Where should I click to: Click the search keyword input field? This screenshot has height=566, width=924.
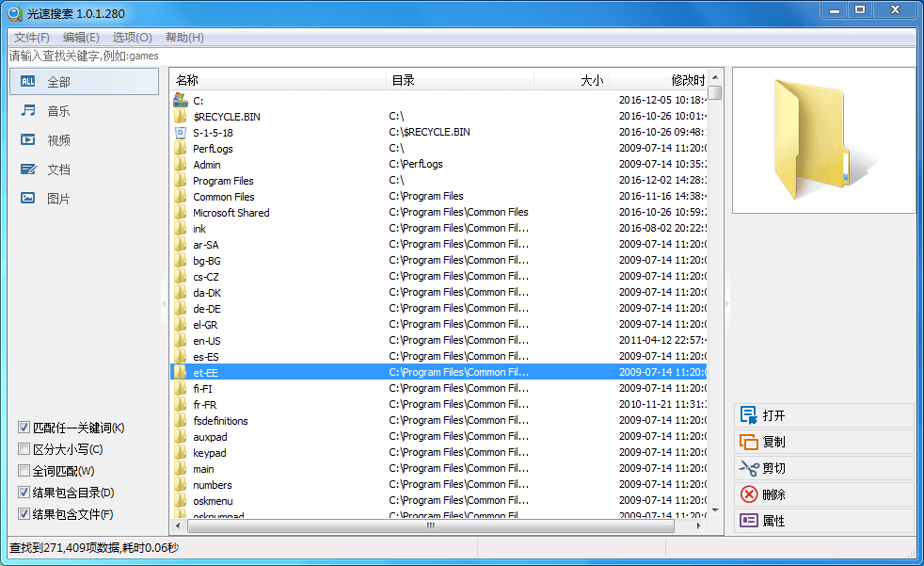(461, 56)
